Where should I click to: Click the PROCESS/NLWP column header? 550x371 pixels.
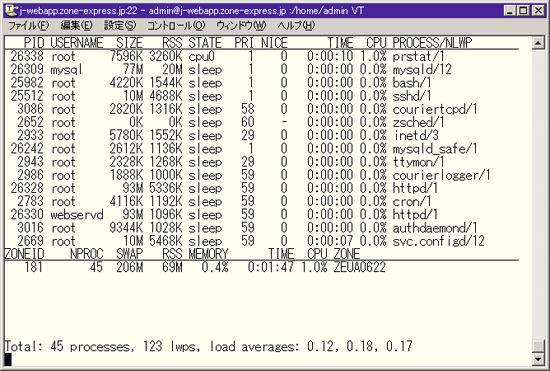click(x=432, y=43)
